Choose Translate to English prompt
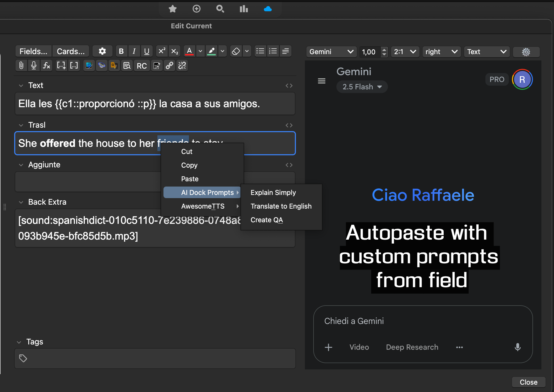Image resolution: width=554 pixels, height=392 pixels. pyautogui.click(x=281, y=206)
